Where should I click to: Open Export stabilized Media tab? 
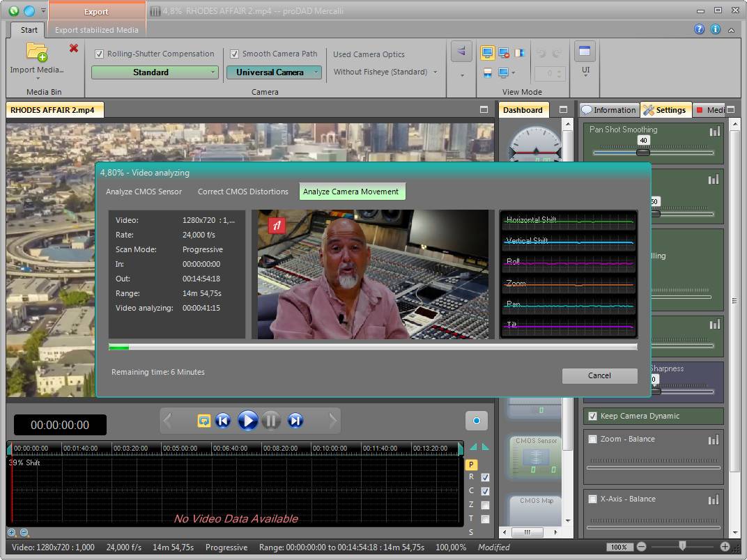point(96,30)
